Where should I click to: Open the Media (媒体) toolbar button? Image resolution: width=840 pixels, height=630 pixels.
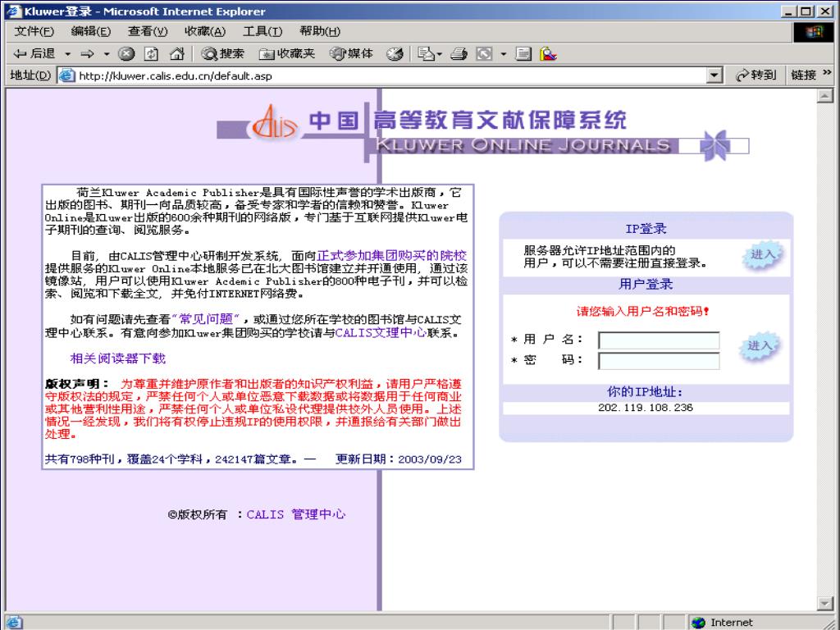[x=351, y=53]
